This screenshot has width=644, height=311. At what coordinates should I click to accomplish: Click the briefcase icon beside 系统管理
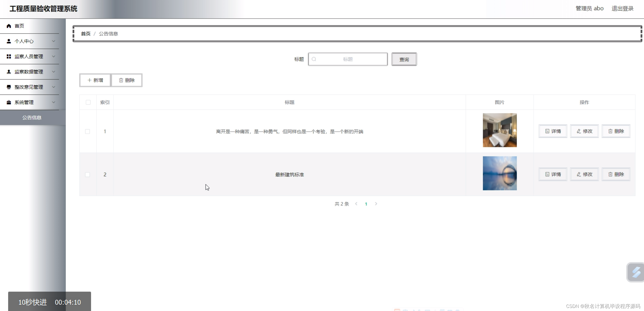point(9,102)
